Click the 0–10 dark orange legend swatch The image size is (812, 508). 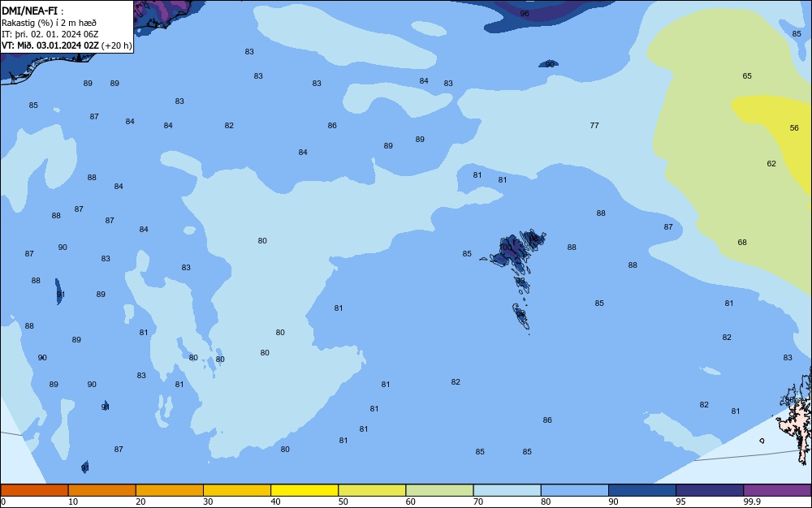coord(34,490)
